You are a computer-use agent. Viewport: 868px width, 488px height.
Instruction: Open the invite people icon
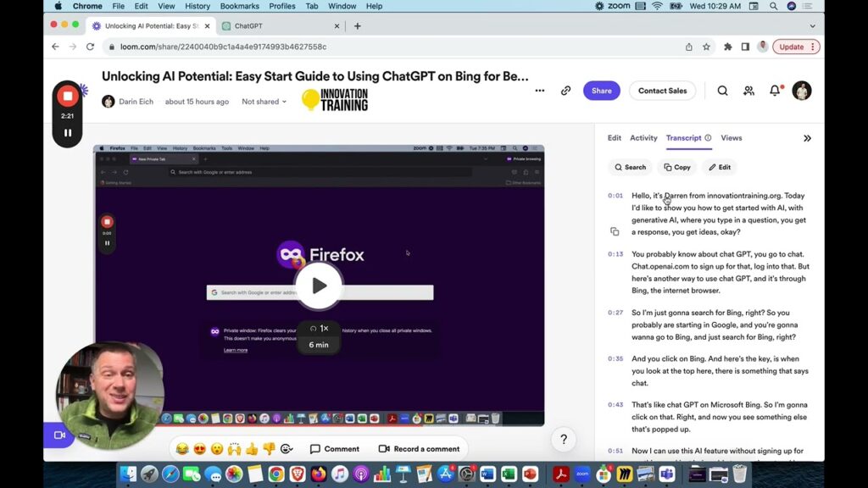tap(748, 91)
